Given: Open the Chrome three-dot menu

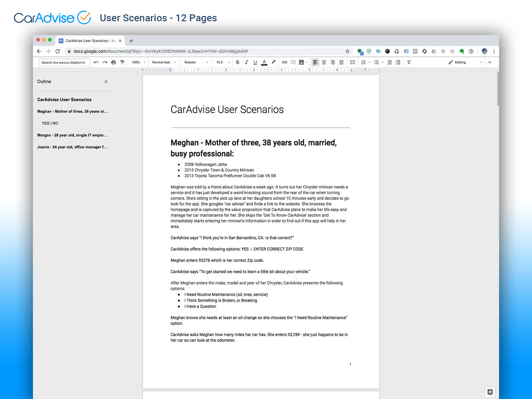Looking at the screenshot, I should [x=494, y=51].
